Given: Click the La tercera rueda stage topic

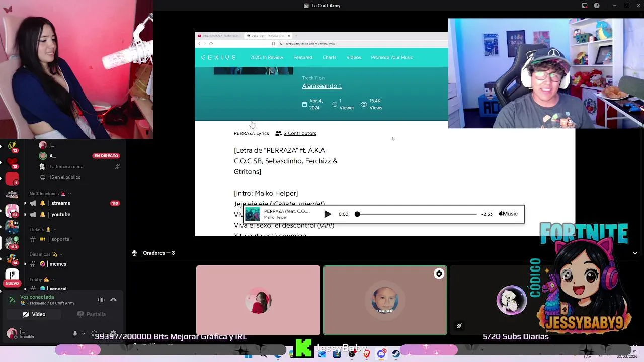Looking at the screenshot, I should (66, 167).
